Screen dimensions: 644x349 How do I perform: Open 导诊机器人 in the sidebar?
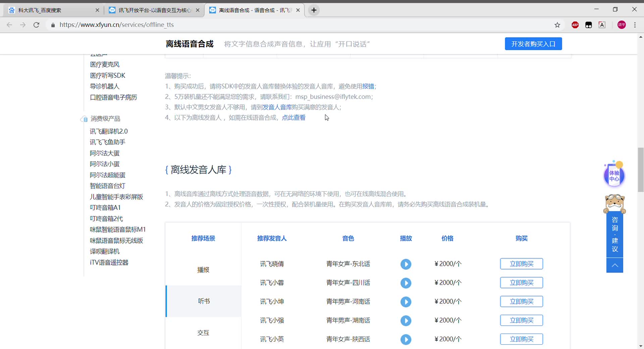click(x=105, y=86)
